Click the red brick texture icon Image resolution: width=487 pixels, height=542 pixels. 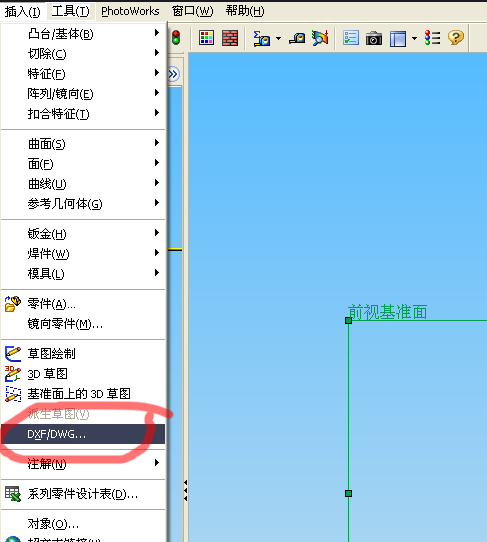[230, 38]
